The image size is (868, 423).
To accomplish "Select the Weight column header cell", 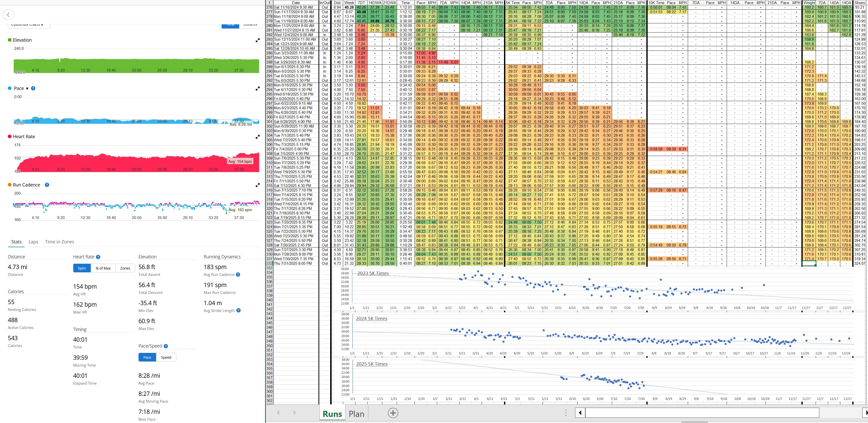I will tap(809, 3).
